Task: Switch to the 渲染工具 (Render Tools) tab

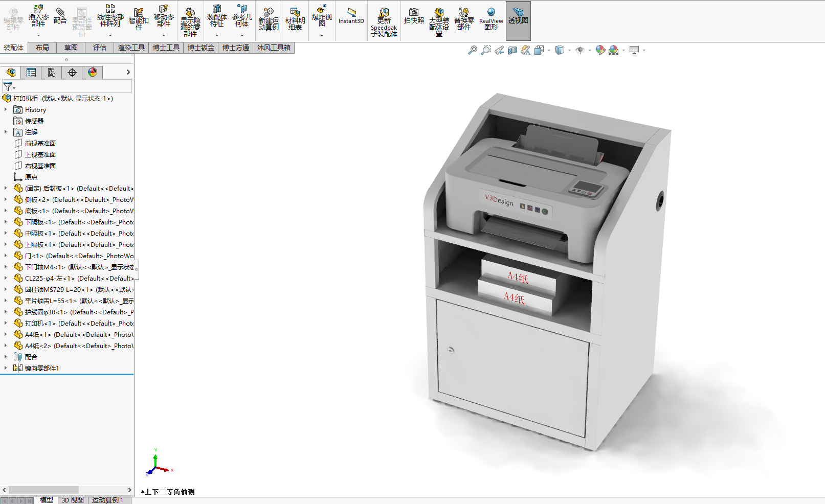Action: click(131, 48)
